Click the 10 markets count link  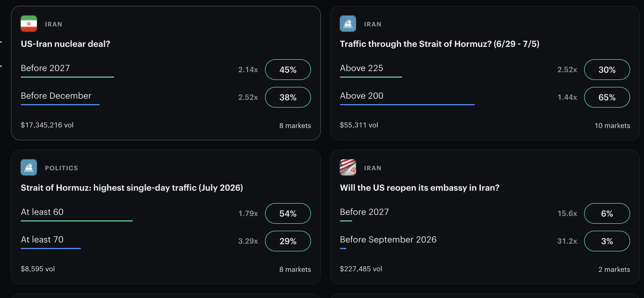[612, 126]
